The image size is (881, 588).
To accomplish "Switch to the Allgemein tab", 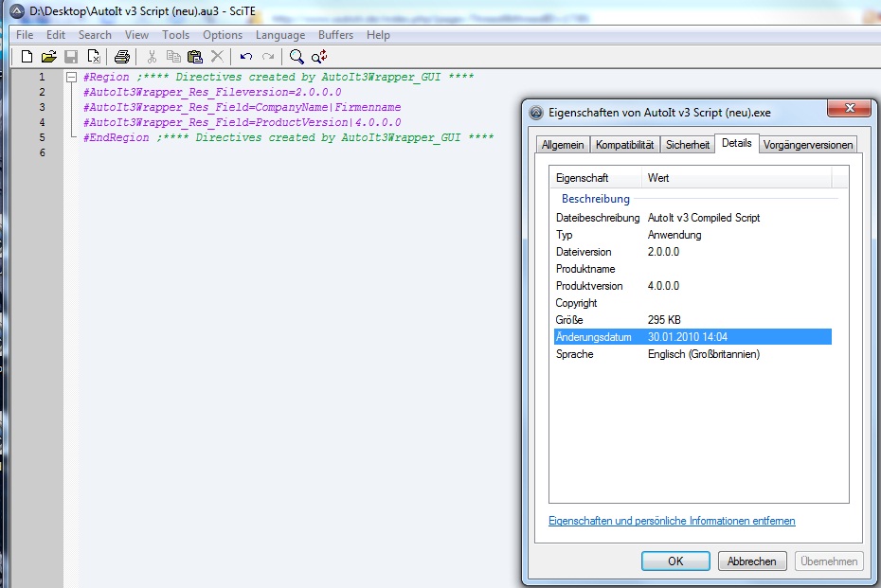I will pyautogui.click(x=564, y=145).
